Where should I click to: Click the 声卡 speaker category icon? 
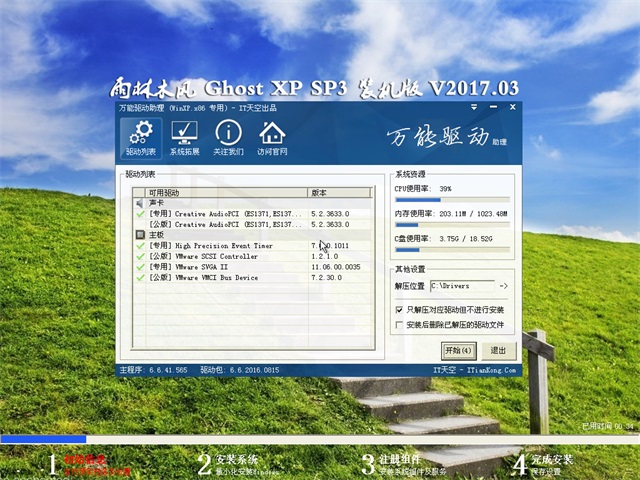140,203
